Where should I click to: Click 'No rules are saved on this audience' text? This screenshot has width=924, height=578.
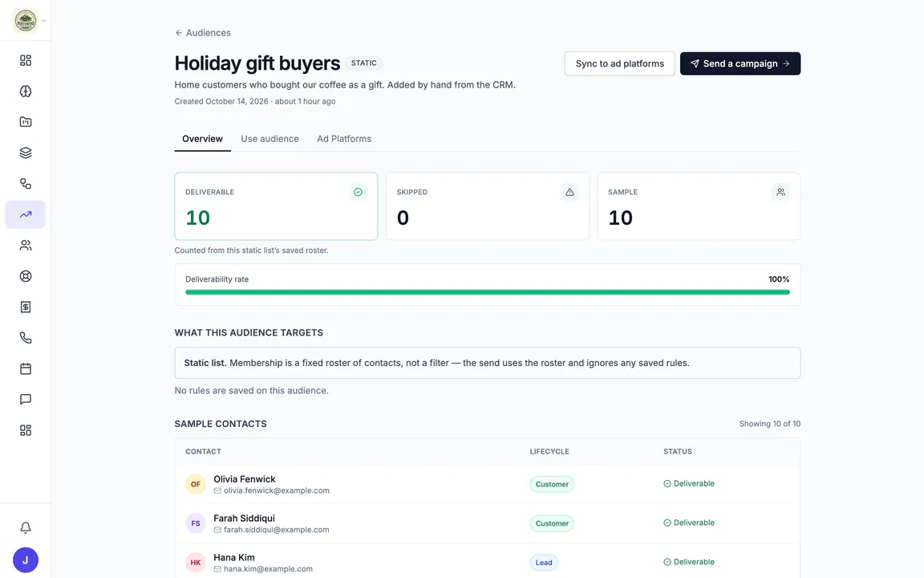(252, 391)
